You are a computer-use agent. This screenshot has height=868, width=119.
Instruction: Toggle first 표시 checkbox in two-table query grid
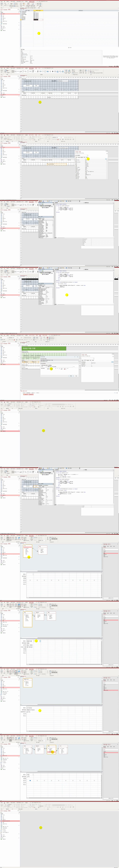click(30, 580)
